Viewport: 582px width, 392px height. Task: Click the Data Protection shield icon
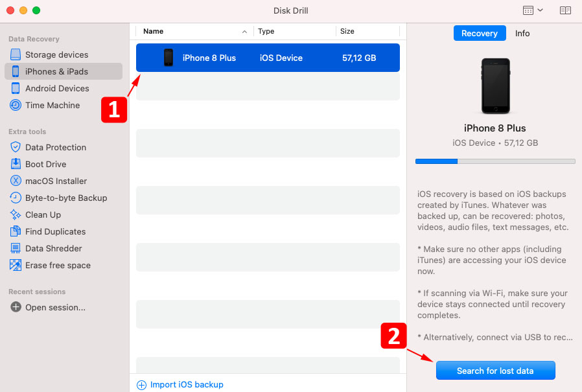(16, 147)
